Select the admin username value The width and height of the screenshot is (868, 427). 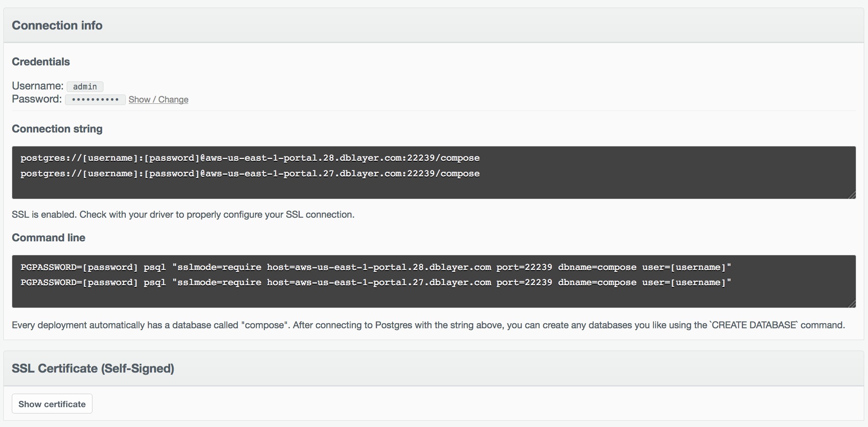coord(85,86)
